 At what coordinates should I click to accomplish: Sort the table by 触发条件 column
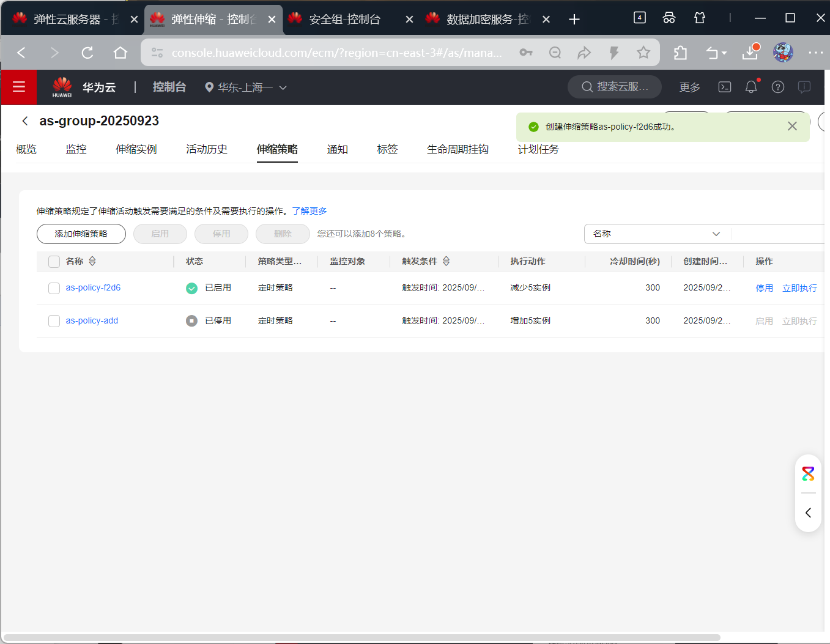(446, 261)
